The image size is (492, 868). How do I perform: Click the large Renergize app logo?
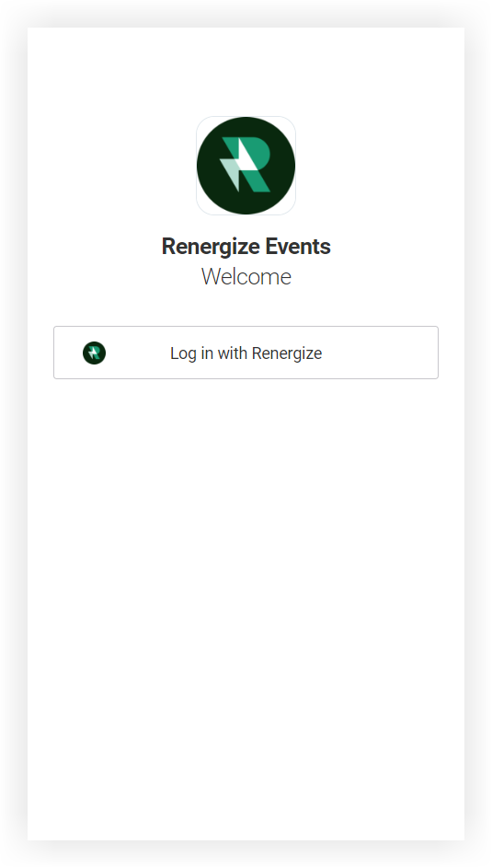pos(246,166)
